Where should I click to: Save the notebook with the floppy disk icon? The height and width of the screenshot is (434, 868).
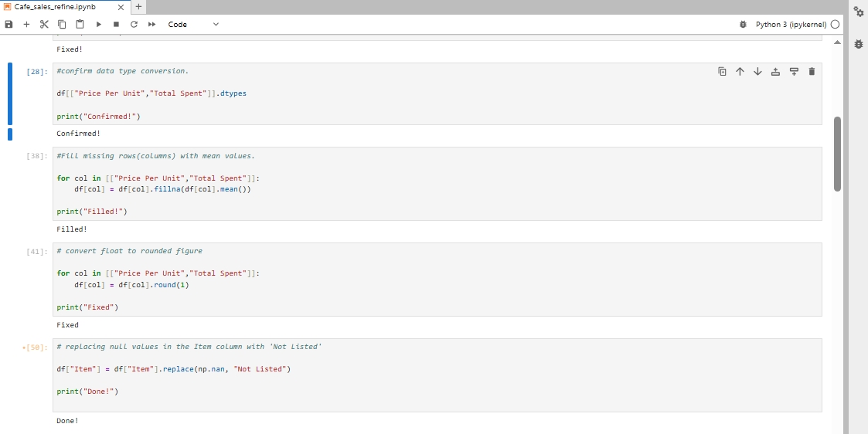9,25
